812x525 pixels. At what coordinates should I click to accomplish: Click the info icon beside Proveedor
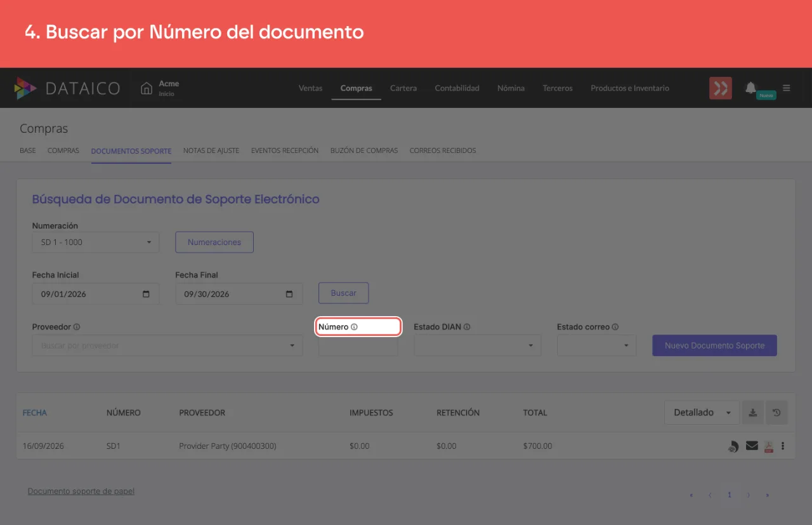point(77,327)
